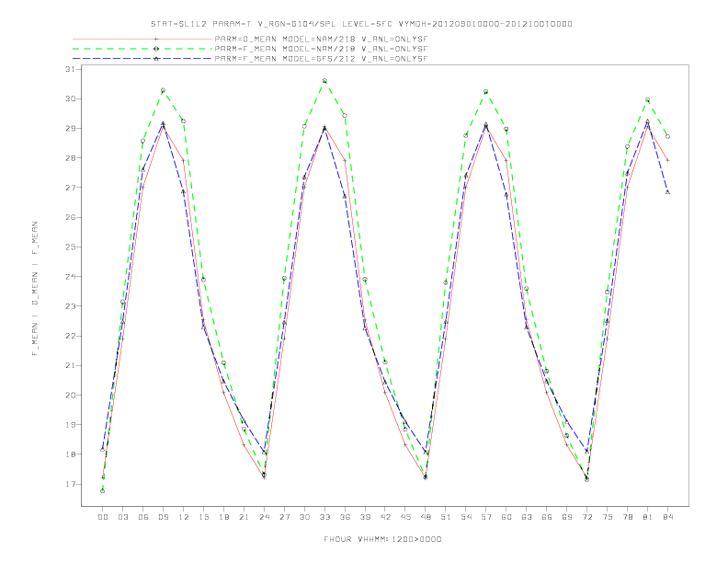Click x-axis tick label 66
The image size is (728, 563).
pos(547,517)
